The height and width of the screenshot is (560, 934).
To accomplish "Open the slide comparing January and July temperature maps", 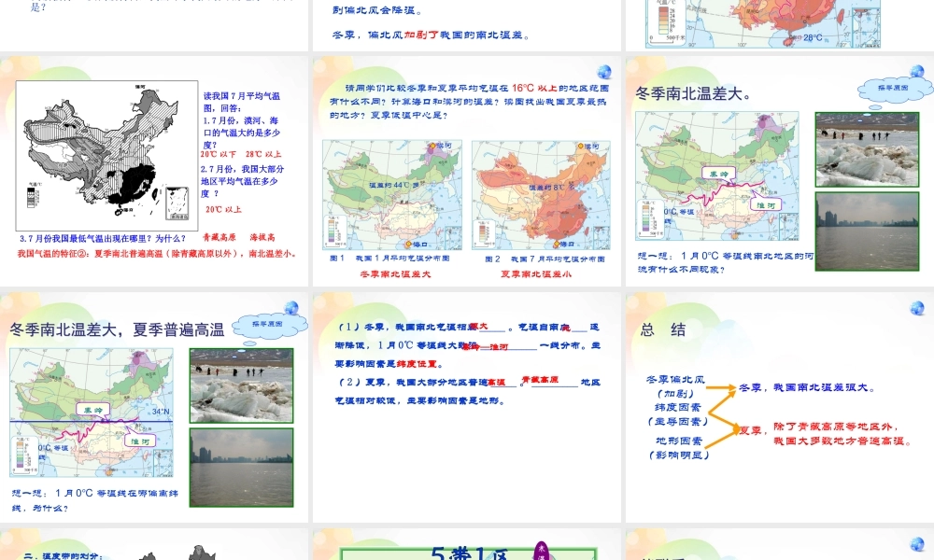I will [x=466, y=172].
